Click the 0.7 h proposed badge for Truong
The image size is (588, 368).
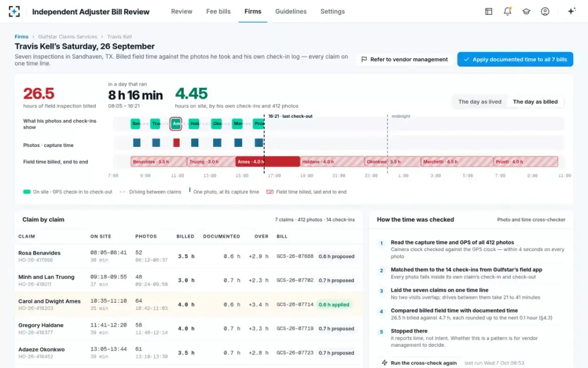pyautogui.click(x=336, y=280)
